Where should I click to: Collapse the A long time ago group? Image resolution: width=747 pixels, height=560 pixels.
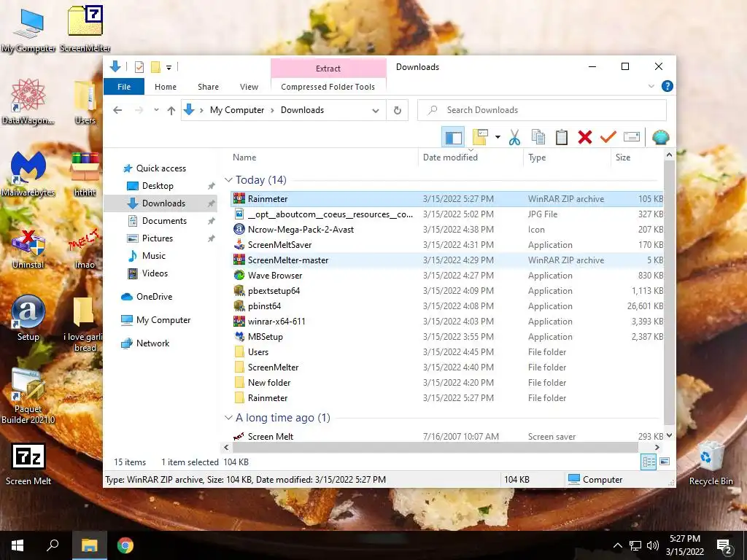[x=228, y=418]
